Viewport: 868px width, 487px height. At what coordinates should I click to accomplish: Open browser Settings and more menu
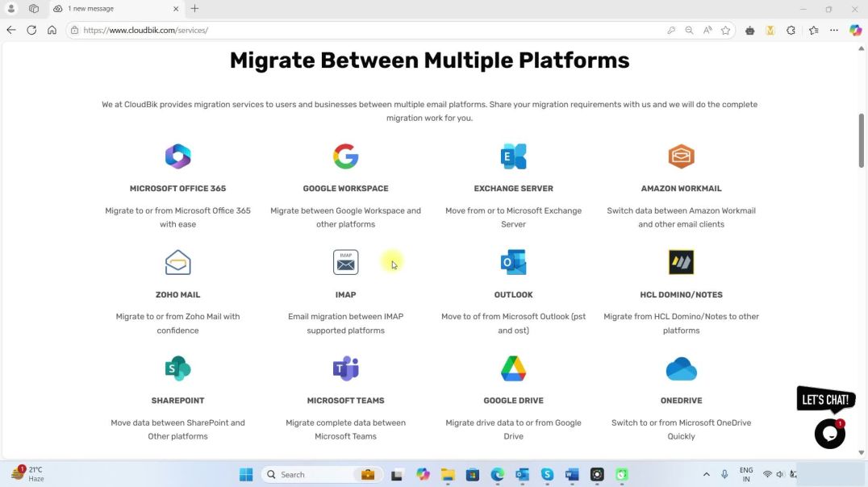click(833, 31)
